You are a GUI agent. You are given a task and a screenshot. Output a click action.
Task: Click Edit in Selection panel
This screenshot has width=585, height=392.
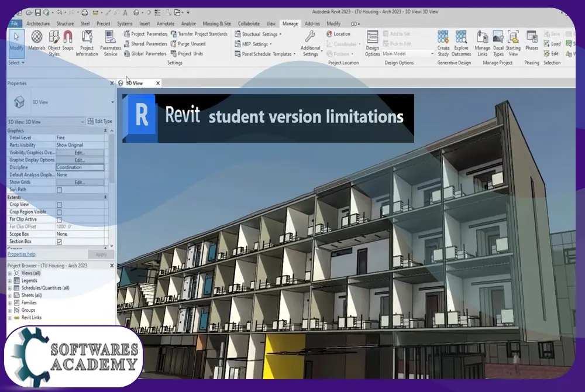[552, 54]
